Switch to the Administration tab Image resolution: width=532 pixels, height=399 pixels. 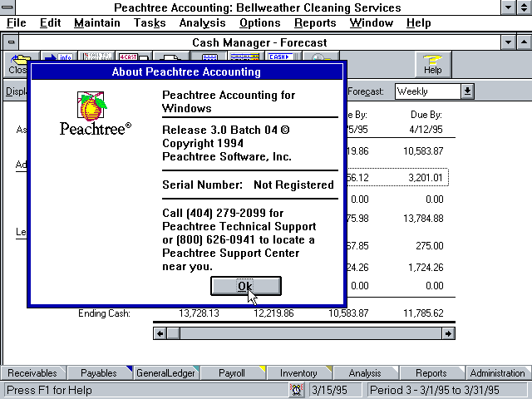point(497,373)
